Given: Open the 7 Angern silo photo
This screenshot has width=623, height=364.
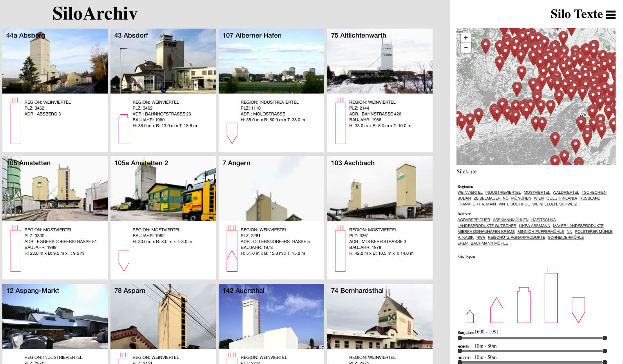Looking at the screenshot, I should (271, 189).
